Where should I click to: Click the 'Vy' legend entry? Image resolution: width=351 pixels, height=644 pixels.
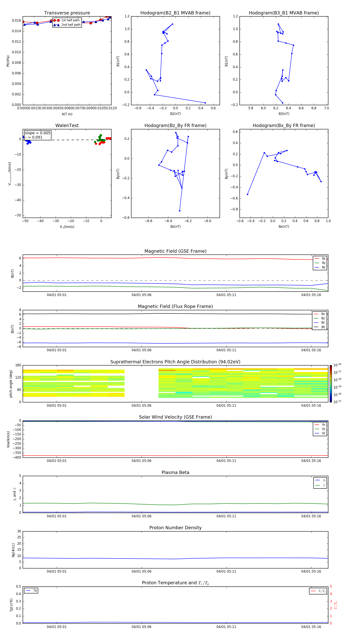tap(320, 429)
